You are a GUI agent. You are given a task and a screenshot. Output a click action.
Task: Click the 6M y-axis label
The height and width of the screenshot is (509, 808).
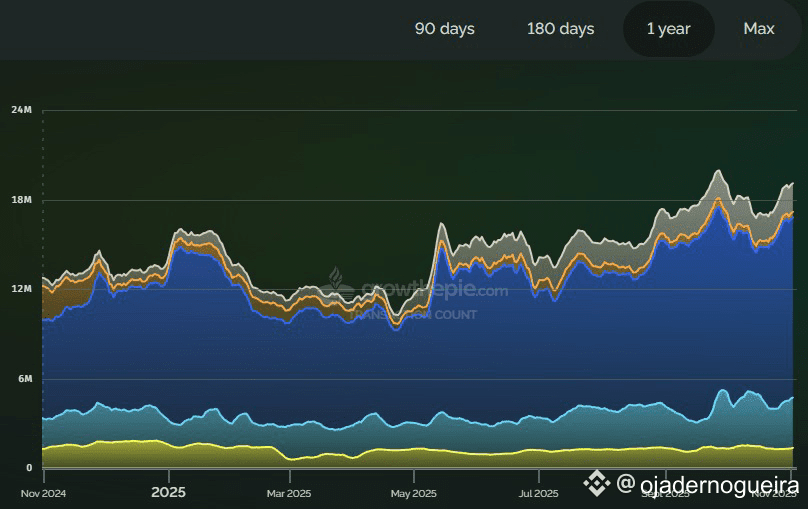22,379
